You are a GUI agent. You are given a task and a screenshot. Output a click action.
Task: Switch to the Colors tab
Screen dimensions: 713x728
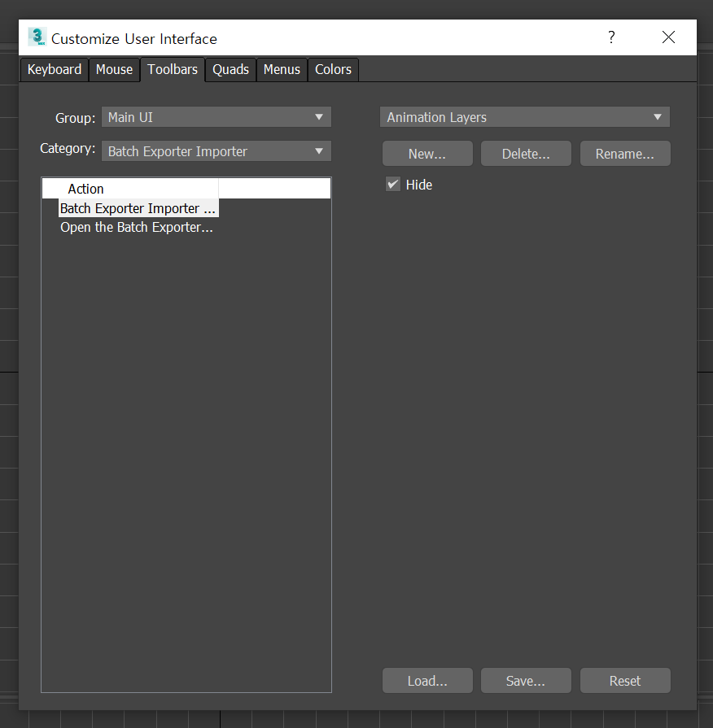point(333,70)
